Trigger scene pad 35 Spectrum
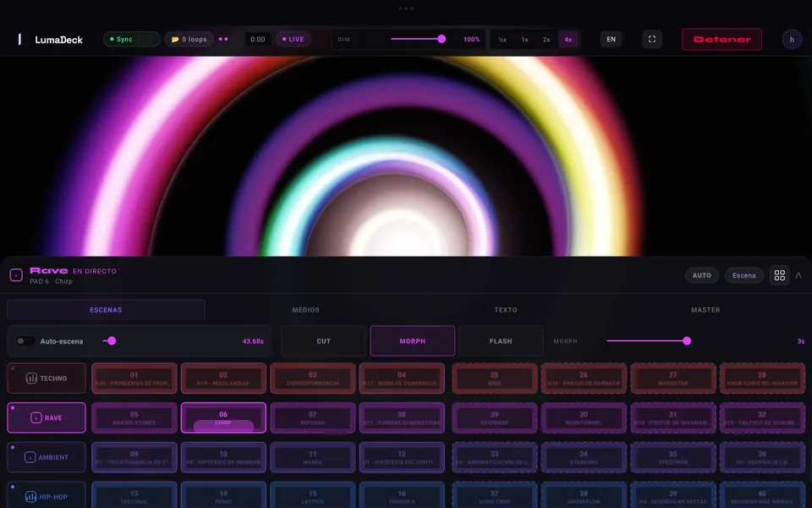812x508 pixels. coord(672,457)
